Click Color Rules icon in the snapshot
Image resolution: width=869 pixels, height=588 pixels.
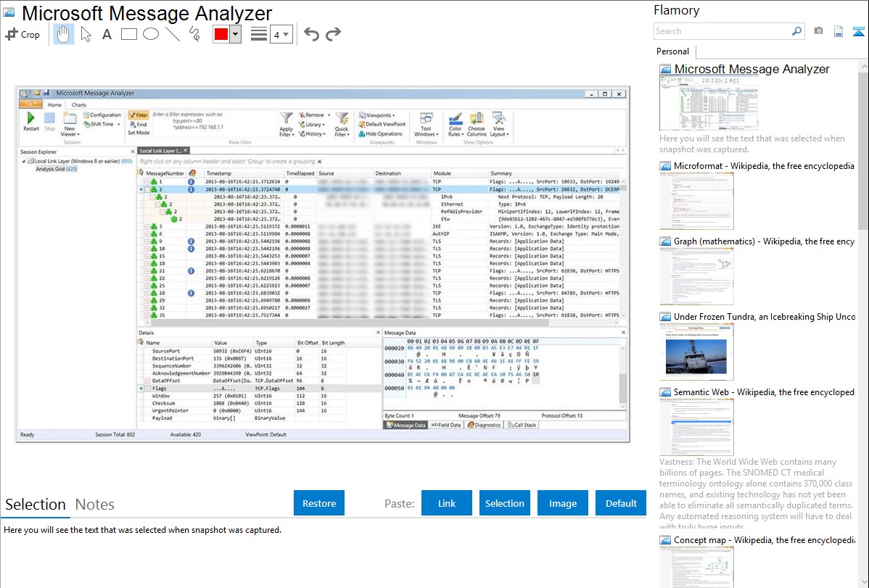(455, 119)
